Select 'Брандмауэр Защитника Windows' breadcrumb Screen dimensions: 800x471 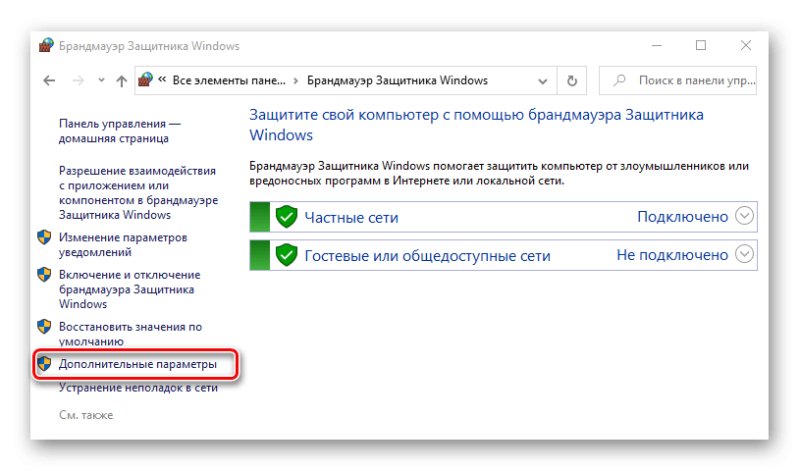(x=397, y=81)
